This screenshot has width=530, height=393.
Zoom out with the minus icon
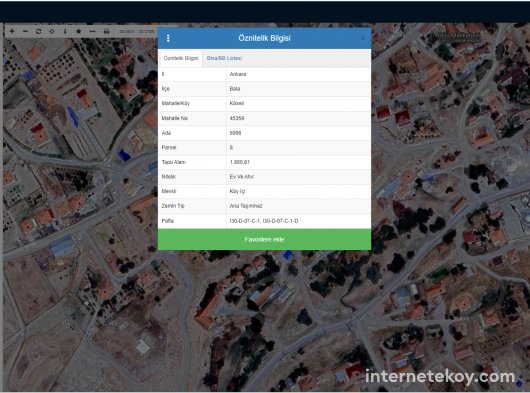[25, 31]
